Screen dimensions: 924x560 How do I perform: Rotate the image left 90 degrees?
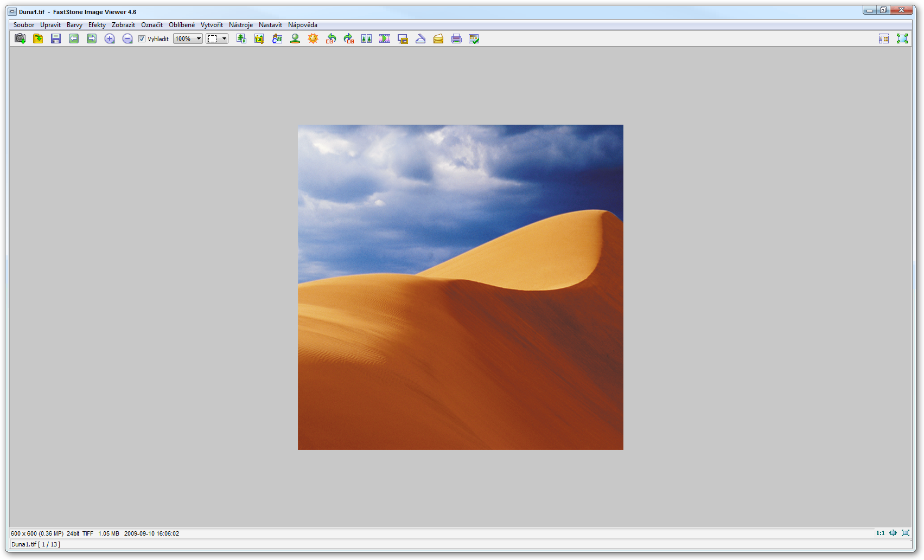[331, 38]
